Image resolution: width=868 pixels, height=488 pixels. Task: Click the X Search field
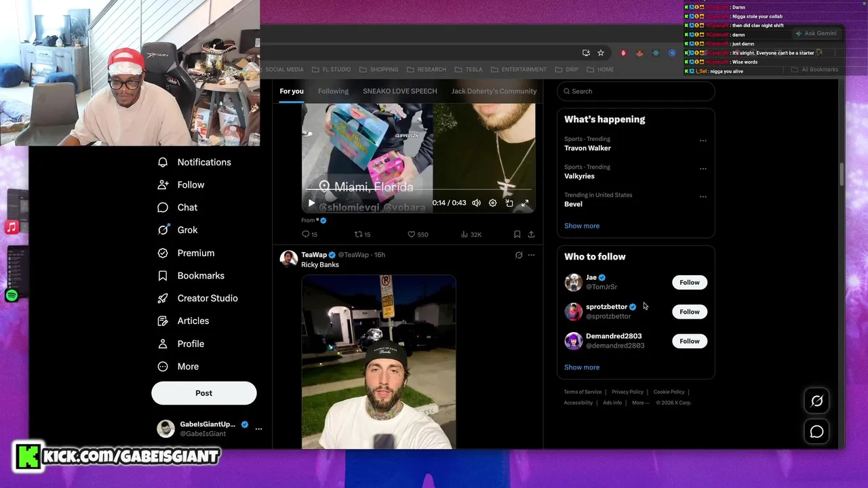tap(636, 91)
